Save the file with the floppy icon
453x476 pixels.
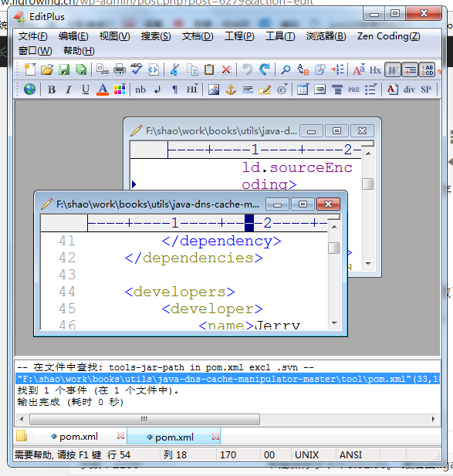click(64, 69)
